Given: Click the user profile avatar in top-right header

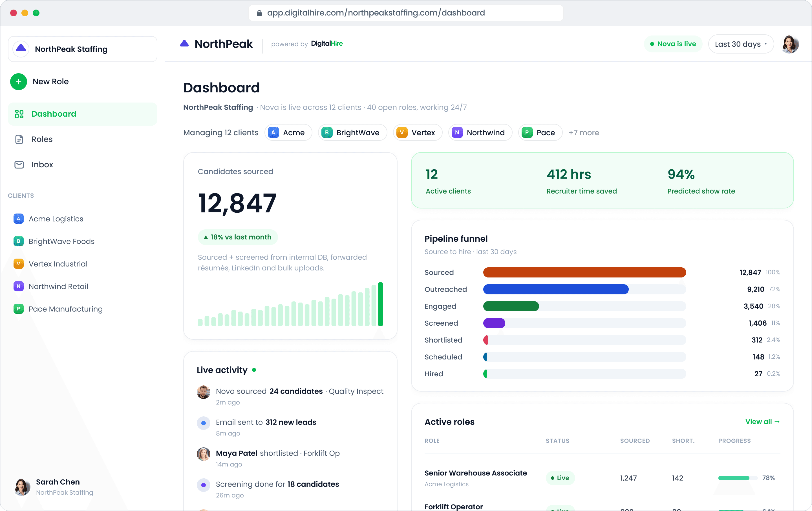Looking at the screenshot, I should coord(790,44).
